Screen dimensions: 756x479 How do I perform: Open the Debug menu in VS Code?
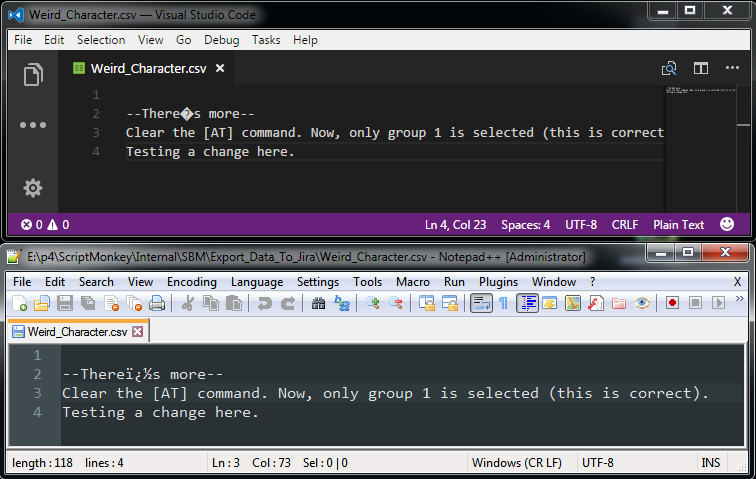[x=221, y=40]
